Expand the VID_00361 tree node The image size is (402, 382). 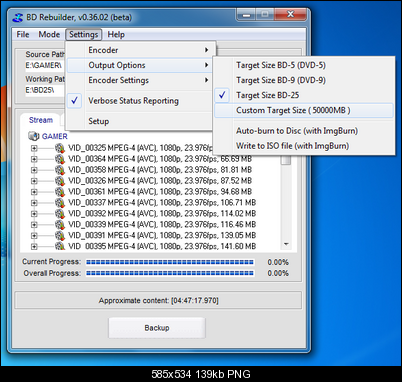(x=34, y=192)
